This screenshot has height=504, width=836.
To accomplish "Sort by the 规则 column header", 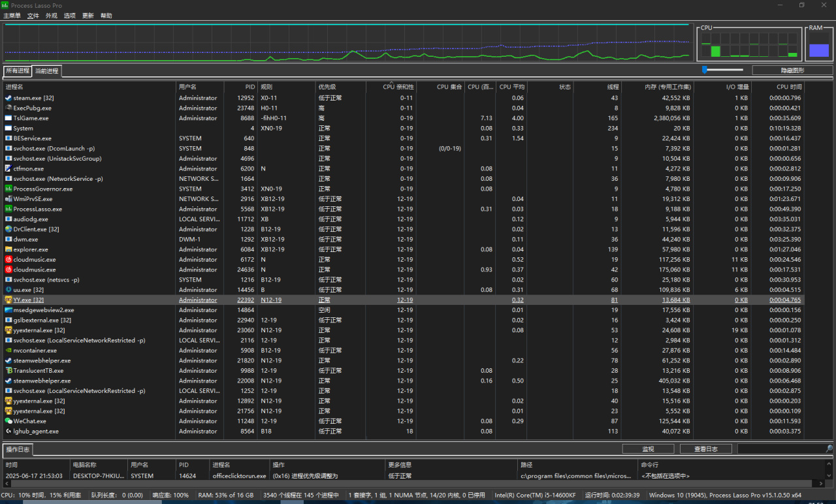I will [286, 87].
